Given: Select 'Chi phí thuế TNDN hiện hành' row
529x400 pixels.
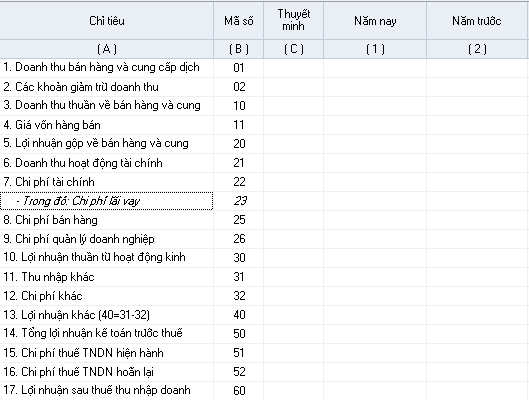Looking at the screenshot, I should [107, 353].
